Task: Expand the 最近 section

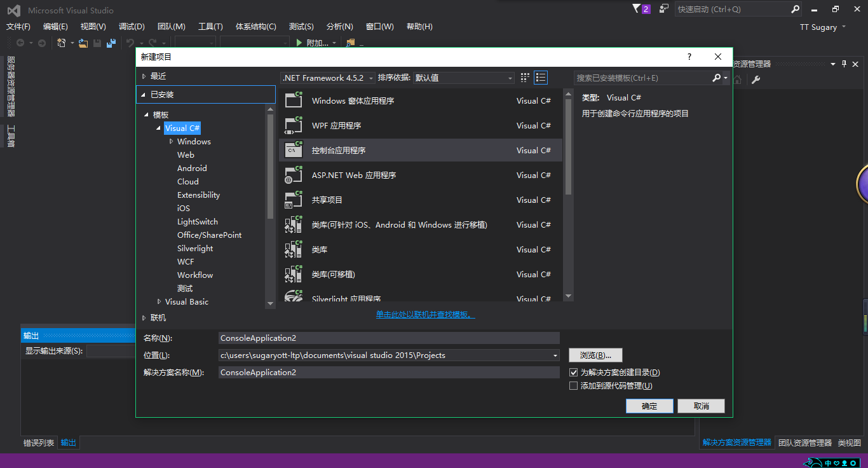Action: pyautogui.click(x=144, y=76)
